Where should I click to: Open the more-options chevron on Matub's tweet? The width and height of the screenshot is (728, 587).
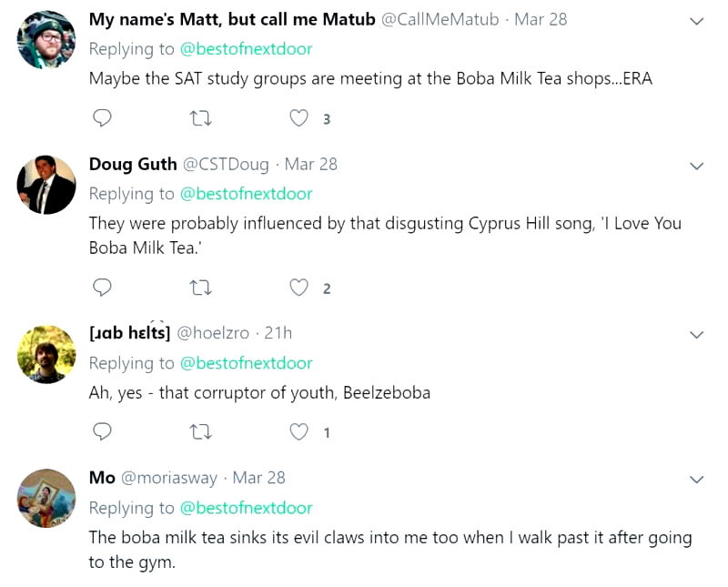(x=696, y=21)
